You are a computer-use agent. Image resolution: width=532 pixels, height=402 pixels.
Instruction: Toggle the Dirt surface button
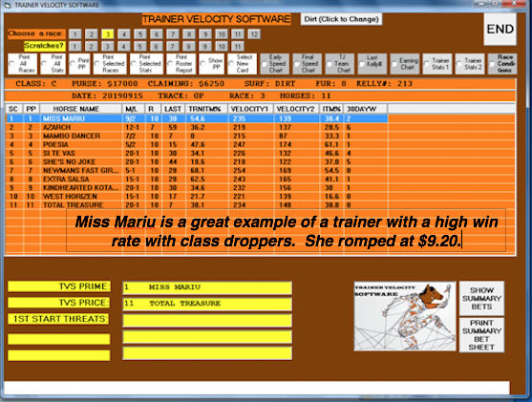(341, 19)
